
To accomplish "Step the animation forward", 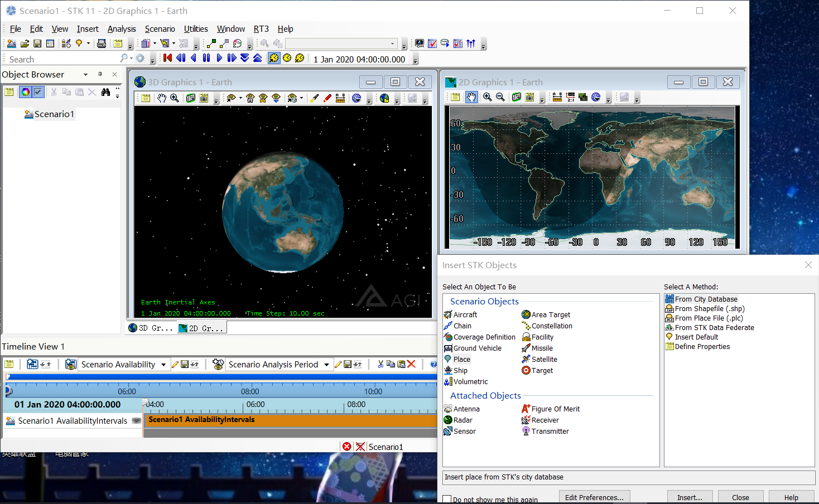I will click(232, 58).
